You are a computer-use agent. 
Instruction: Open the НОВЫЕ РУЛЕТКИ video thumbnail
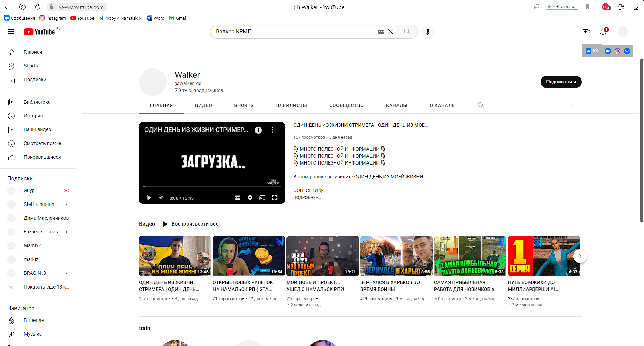(249, 256)
